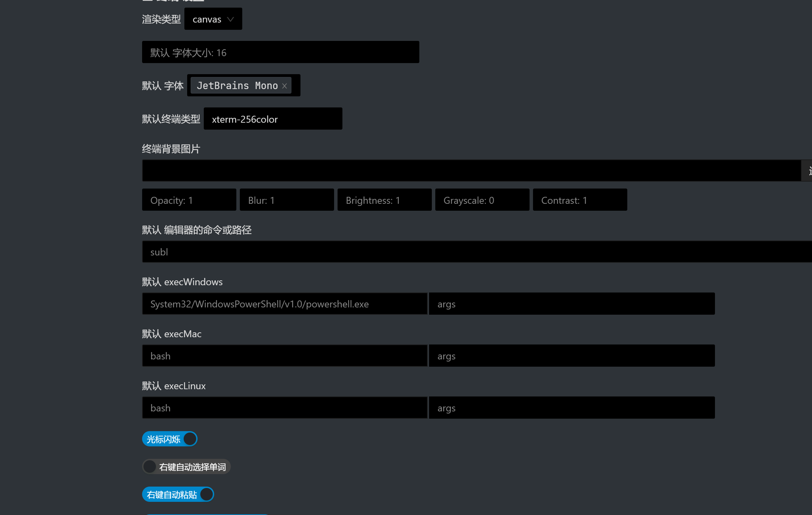This screenshot has width=812, height=515.
Task: Open the 渲染类型 canvas dropdown
Action: click(213, 19)
